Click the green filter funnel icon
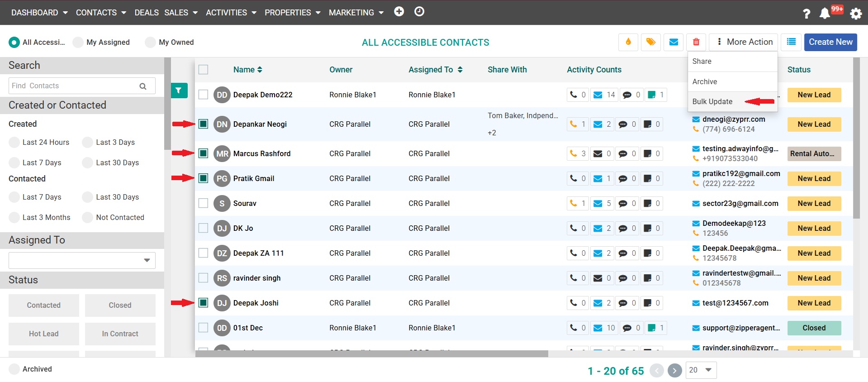Image resolution: width=868 pixels, height=382 pixels. point(179,91)
